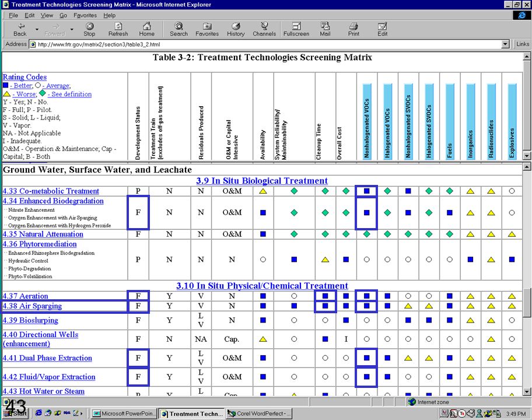Click the Print toolbar icon
The height and width of the screenshot is (420, 532).
(x=353, y=30)
